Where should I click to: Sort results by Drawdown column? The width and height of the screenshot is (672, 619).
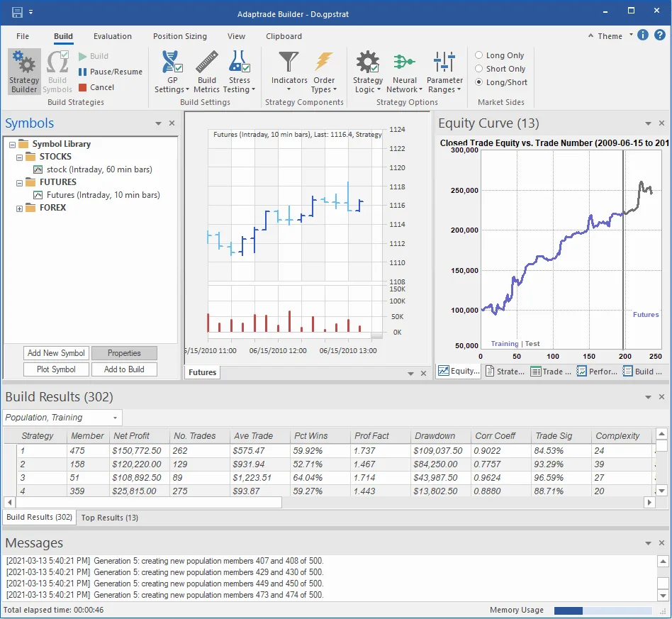pos(441,436)
